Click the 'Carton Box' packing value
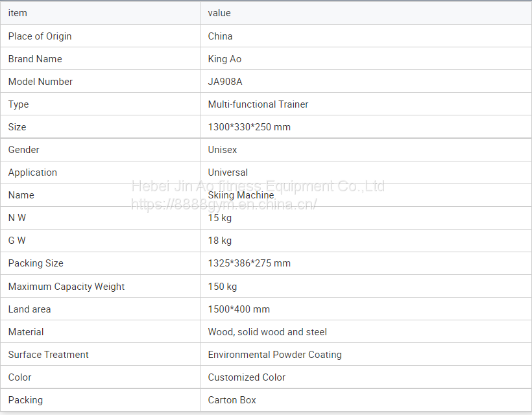This screenshot has width=532, height=415. point(232,400)
